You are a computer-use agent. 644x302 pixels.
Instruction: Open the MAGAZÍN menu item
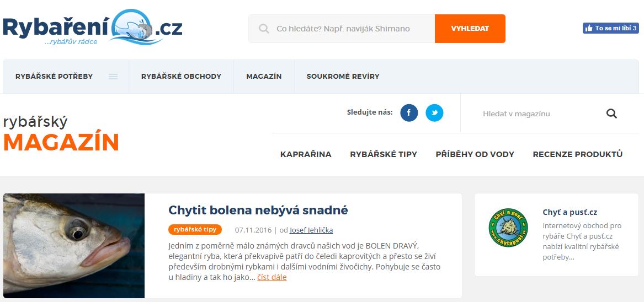tap(264, 76)
